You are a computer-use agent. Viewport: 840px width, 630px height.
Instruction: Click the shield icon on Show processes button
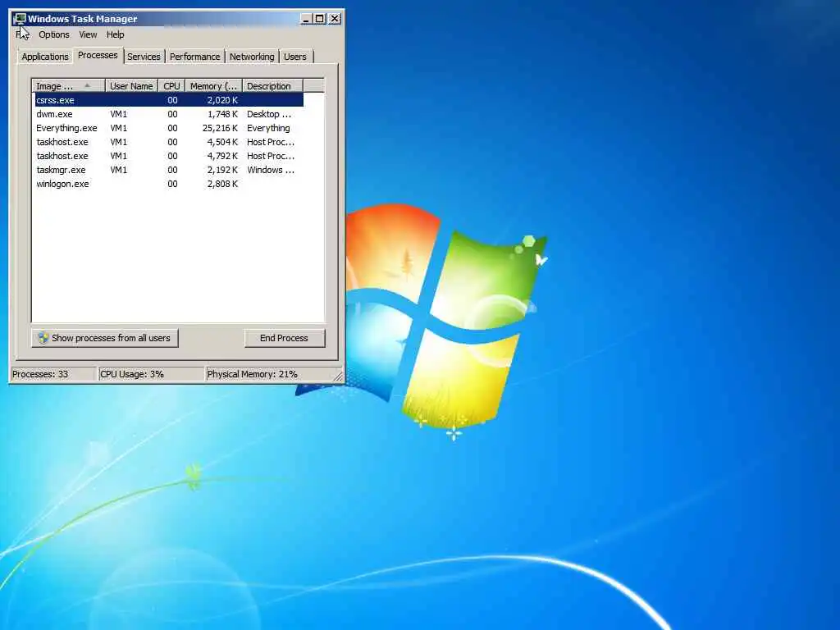click(x=43, y=338)
